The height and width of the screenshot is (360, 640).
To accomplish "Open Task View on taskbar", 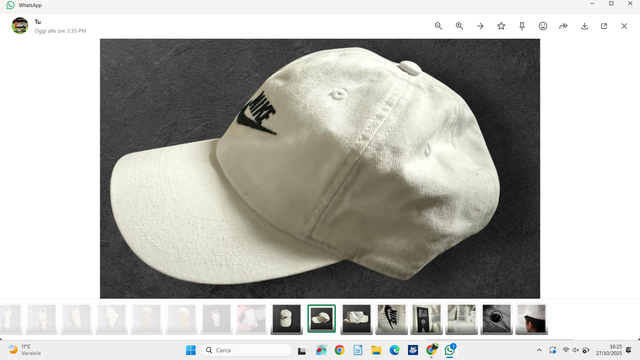I will [x=302, y=350].
